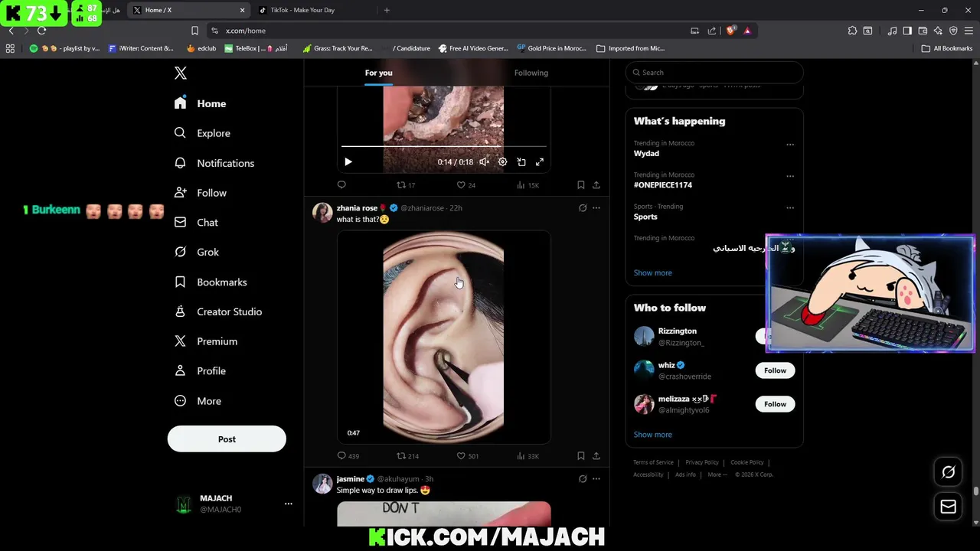Bookmark the zhania rose post
The width and height of the screenshot is (980, 551).
point(580,455)
